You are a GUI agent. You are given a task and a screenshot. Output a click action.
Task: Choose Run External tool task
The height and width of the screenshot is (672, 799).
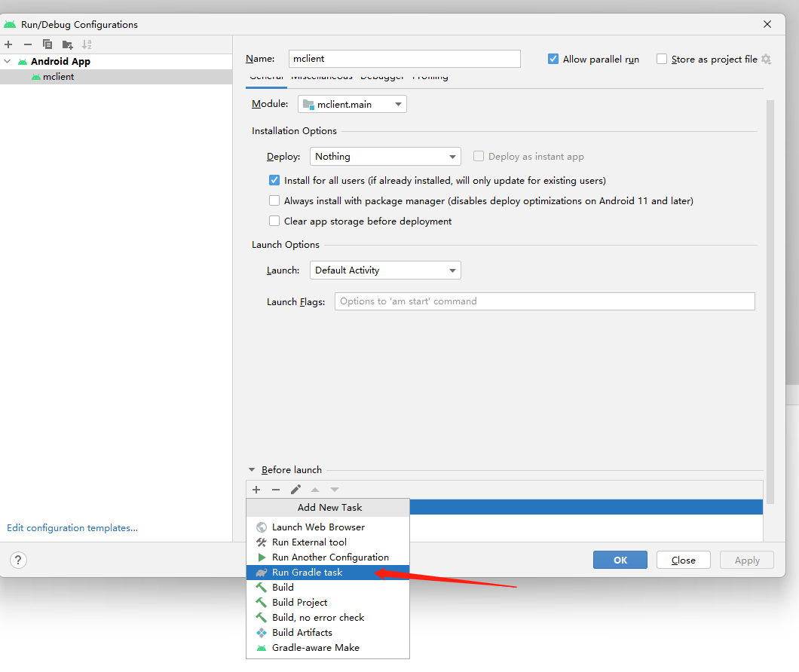pyautogui.click(x=328, y=542)
